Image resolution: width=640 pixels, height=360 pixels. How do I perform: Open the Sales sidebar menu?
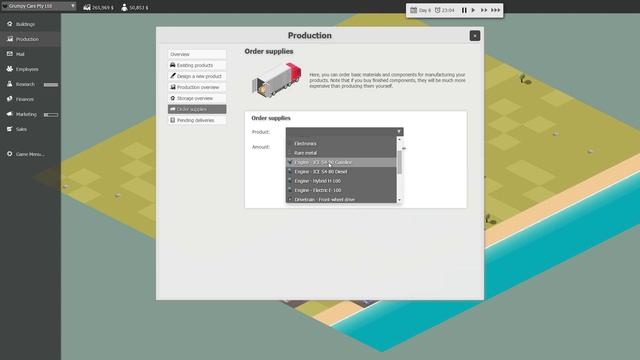tap(30, 129)
